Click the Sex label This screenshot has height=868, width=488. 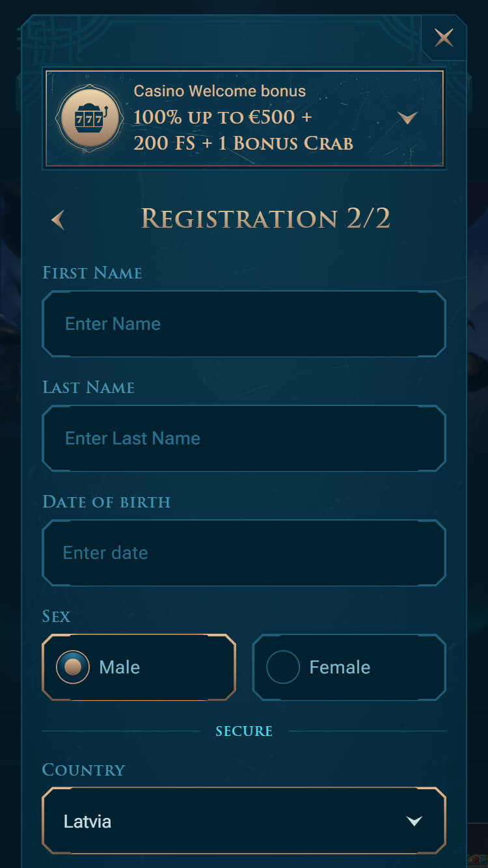click(56, 616)
